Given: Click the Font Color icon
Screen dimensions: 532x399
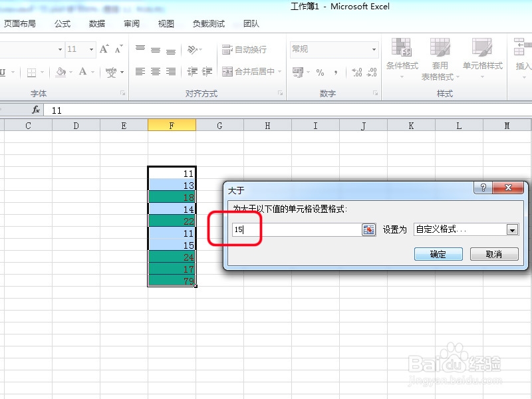Looking at the screenshot, I should [81, 71].
